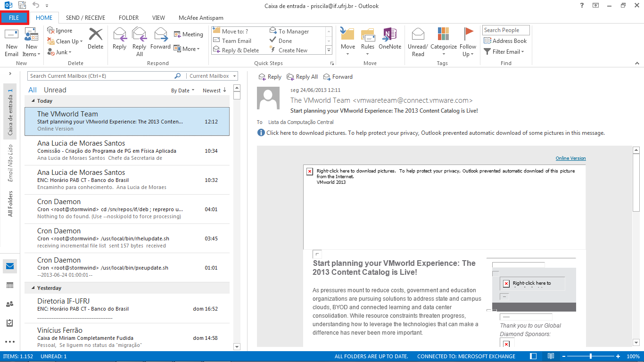Viewport: 644px width, 362px height.
Task: Open Junk options dropdown
Action: pos(59,52)
